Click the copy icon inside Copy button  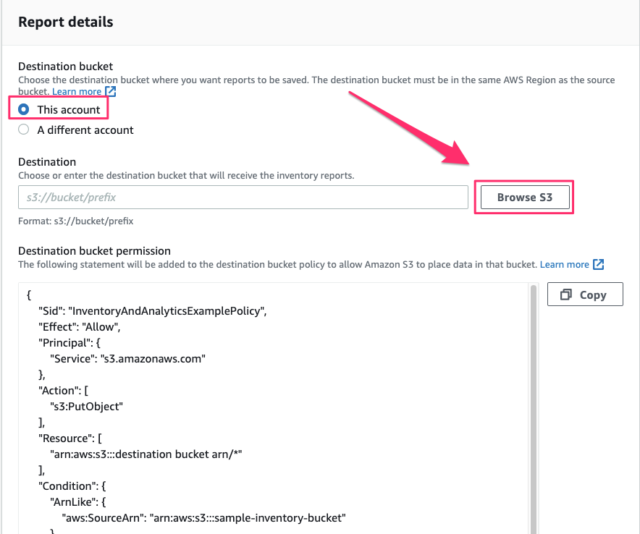tap(566, 295)
